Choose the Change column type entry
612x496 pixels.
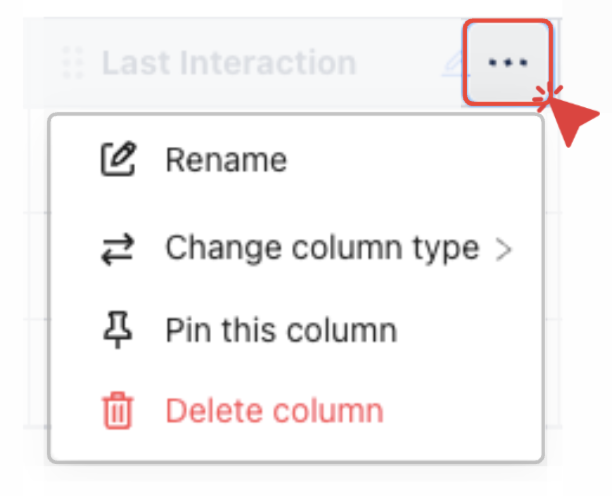(x=322, y=247)
